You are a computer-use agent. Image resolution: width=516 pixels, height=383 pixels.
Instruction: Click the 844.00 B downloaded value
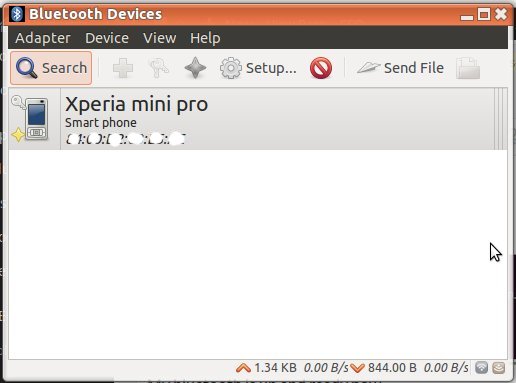(x=392, y=368)
